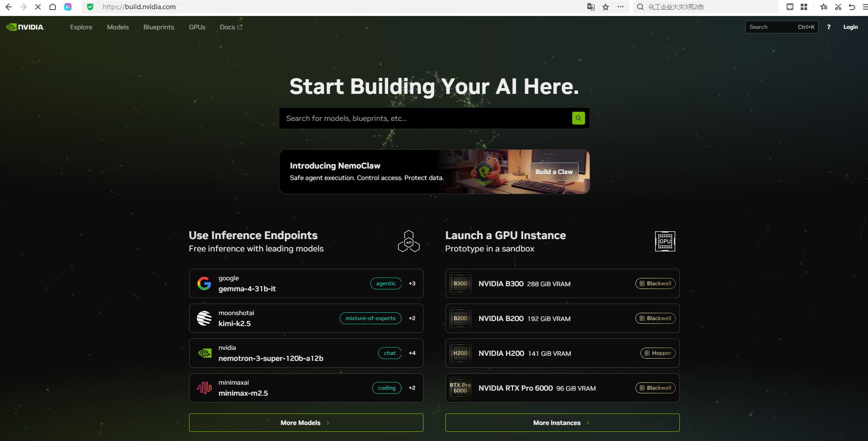Open the nemotron-3-super-120b-a12b model card

306,353
